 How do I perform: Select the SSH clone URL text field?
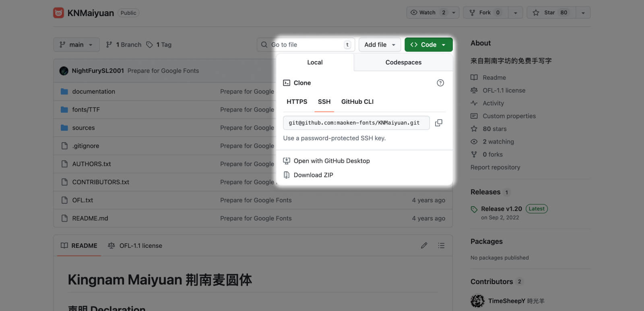tap(356, 123)
